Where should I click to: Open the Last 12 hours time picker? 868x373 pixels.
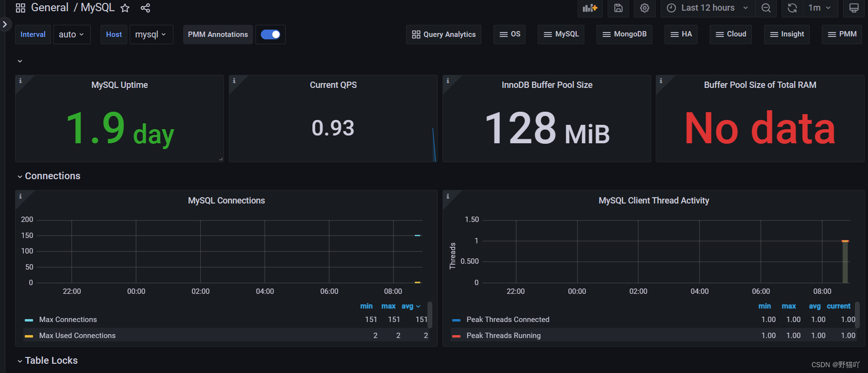[708, 8]
